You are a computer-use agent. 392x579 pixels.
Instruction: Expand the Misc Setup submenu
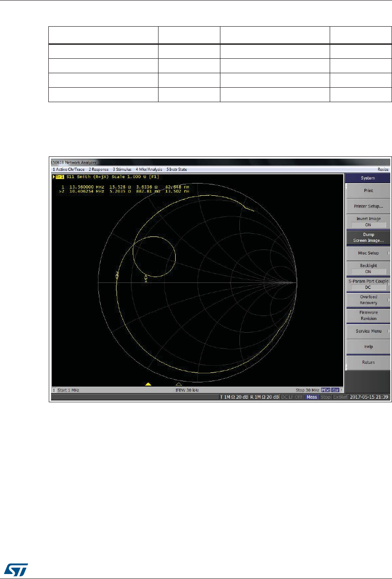[x=368, y=253]
